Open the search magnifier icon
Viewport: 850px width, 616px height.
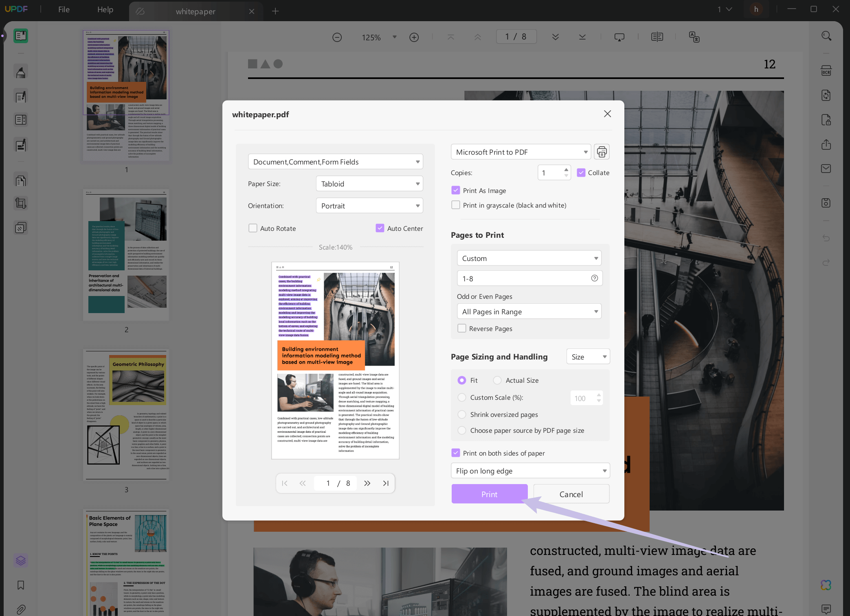(826, 36)
